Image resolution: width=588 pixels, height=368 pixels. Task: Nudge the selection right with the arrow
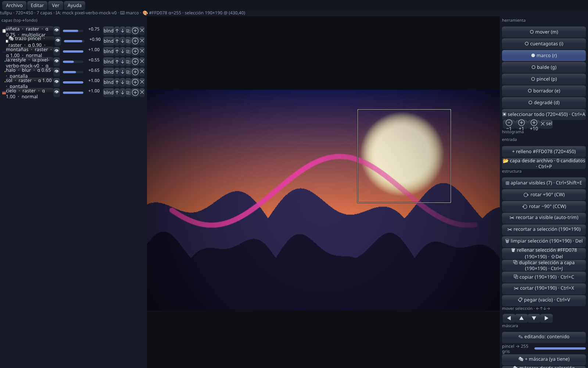pos(546,318)
